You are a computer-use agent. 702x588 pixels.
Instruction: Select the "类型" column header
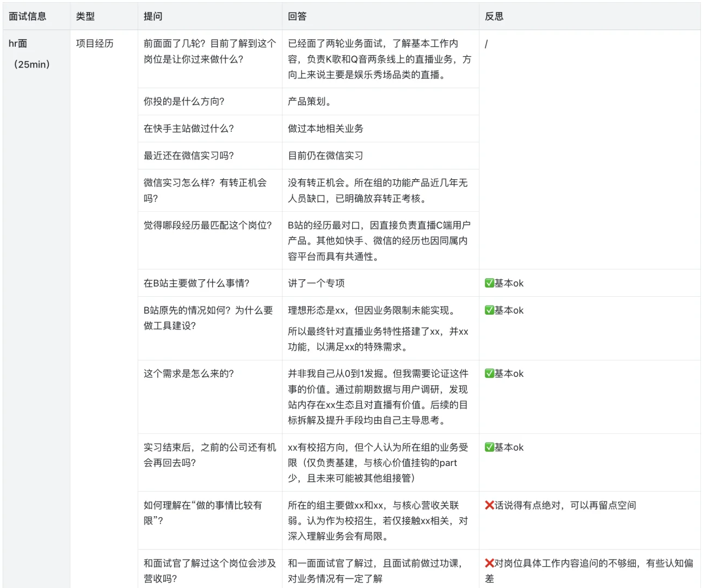pos(84,16)
